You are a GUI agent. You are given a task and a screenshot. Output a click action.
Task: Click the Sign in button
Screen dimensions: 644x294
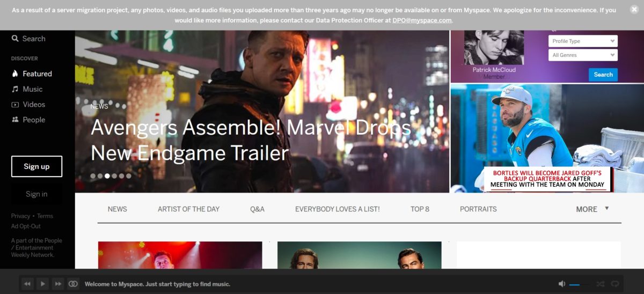coord(36,194)
